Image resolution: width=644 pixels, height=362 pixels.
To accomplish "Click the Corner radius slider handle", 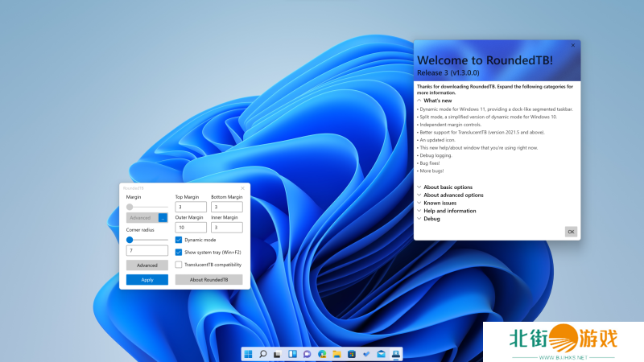I will coord(130,240).
